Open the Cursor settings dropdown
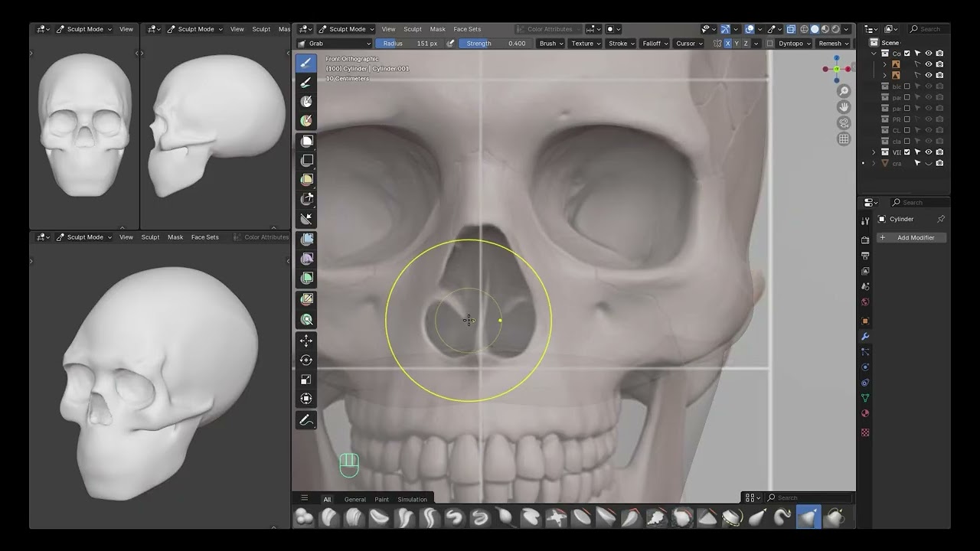 point(689,44)
